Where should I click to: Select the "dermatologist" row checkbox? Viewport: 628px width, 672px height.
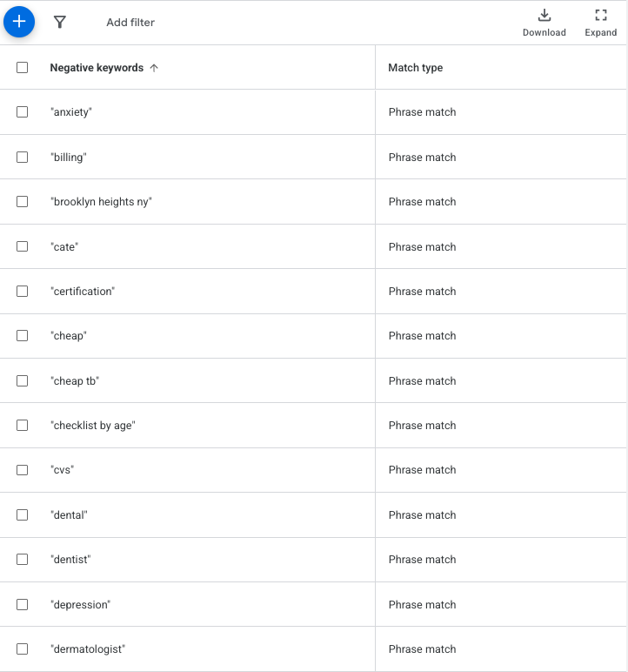point(23,649)
